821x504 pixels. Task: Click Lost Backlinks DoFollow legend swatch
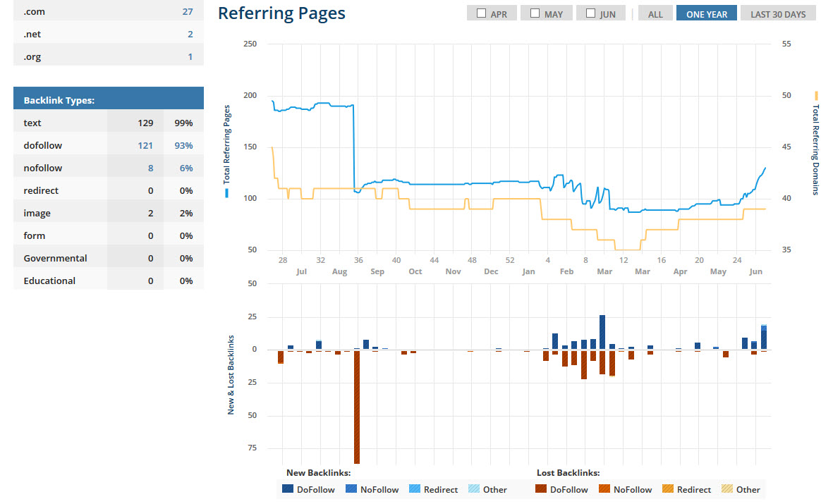tap(541, 488)
